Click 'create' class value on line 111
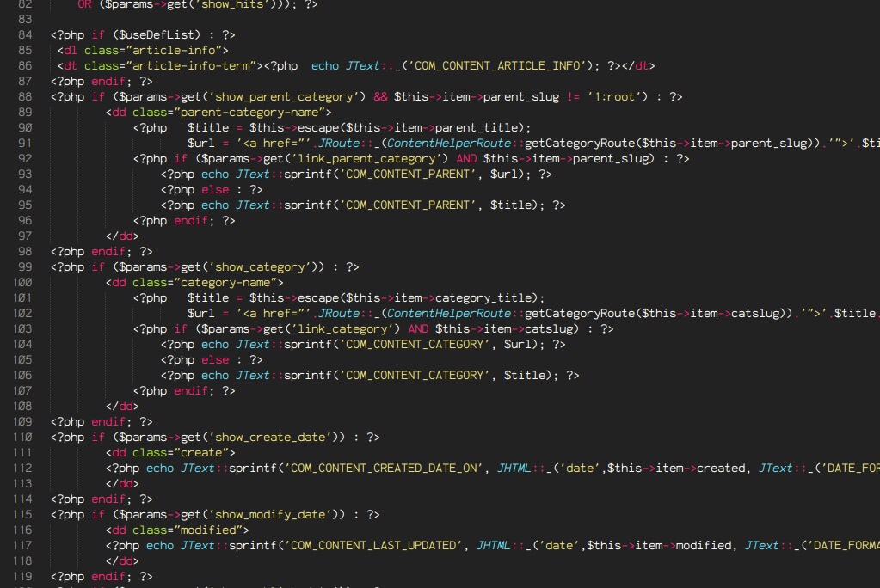The image size is (880, 588). (201, 453)
